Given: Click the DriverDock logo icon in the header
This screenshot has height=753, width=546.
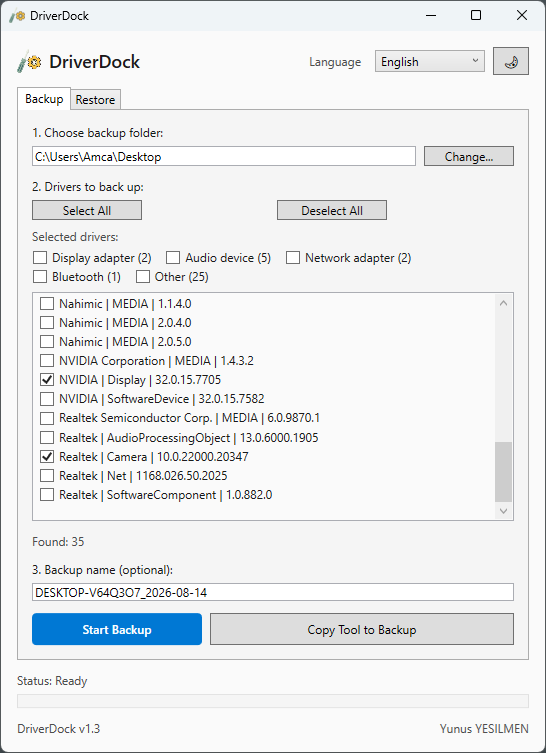Looking at the screenshot, I should coord(30,62).
